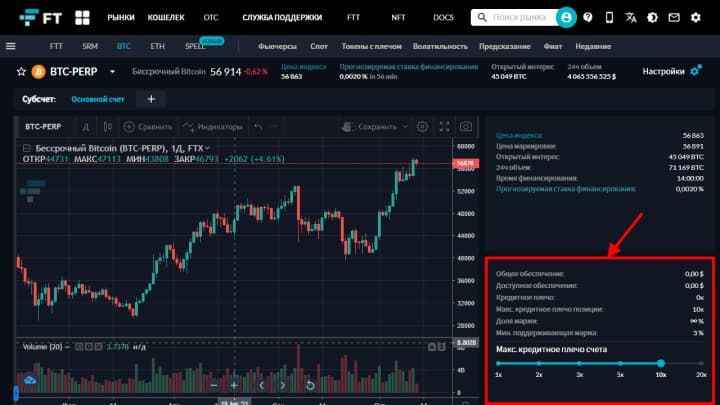Open the language translation icon

pyautogui.click(x=631, y=17)
